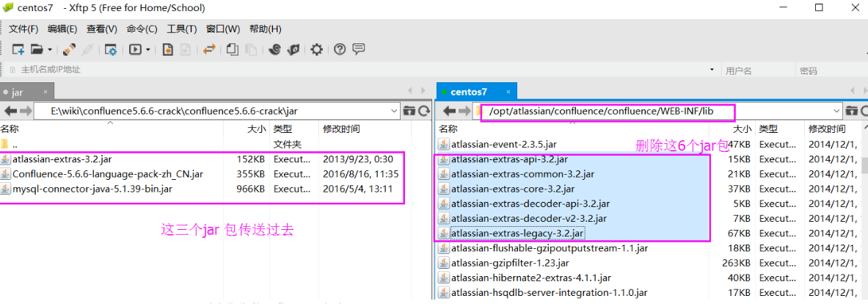This screenshot has height=304, width=868.
Task: Open the 编辑(E) menu
Action: click(x=62, y=29)
